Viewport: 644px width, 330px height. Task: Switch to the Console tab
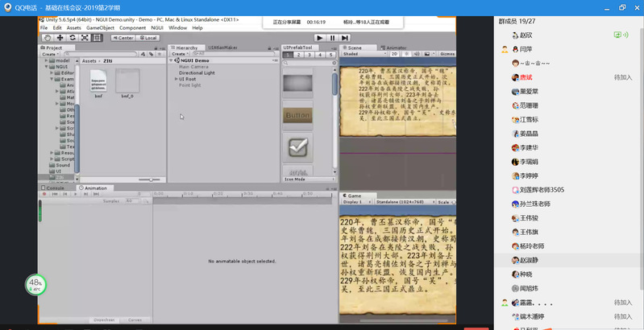click(x=56, y=188)
